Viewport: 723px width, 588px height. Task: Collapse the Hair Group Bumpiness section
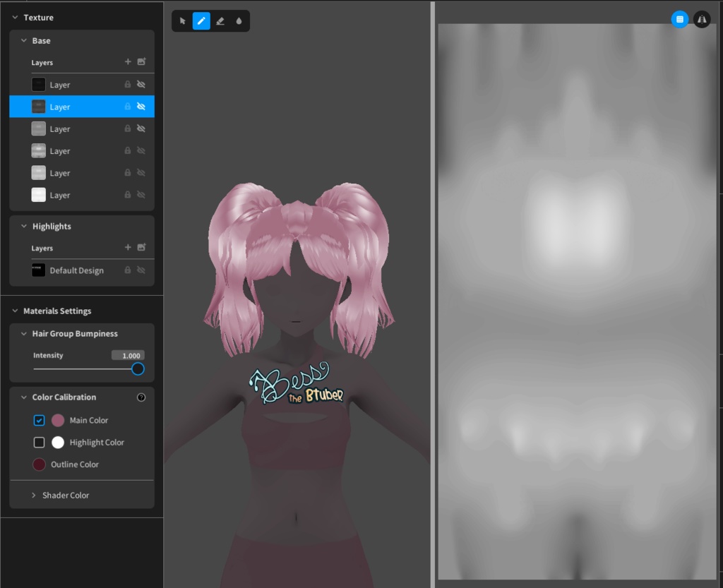coord(23,333)
